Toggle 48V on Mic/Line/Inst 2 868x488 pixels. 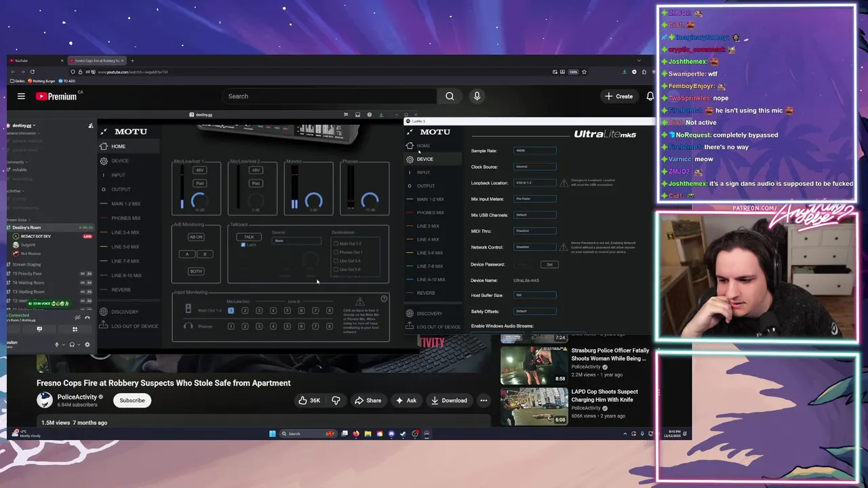click(256, 171)
